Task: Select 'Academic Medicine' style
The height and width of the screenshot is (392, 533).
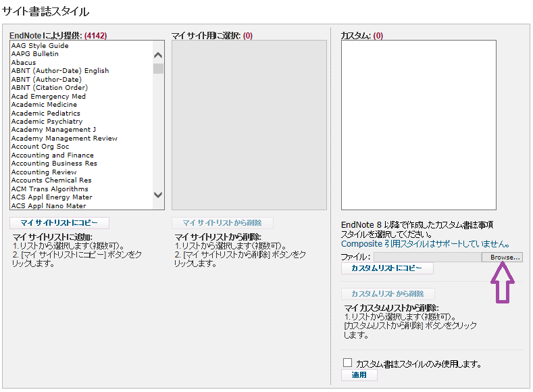Action: [44, 104]
